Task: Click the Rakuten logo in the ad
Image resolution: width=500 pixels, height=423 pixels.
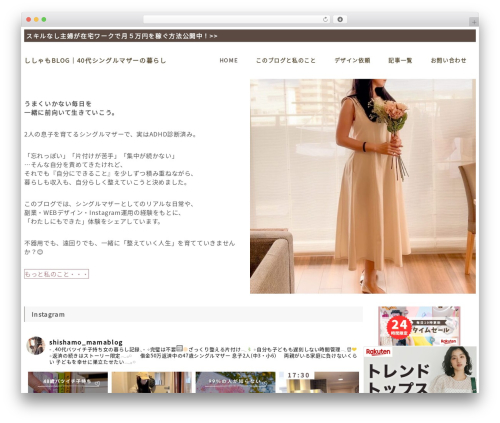Action: [x=378, y=352]
